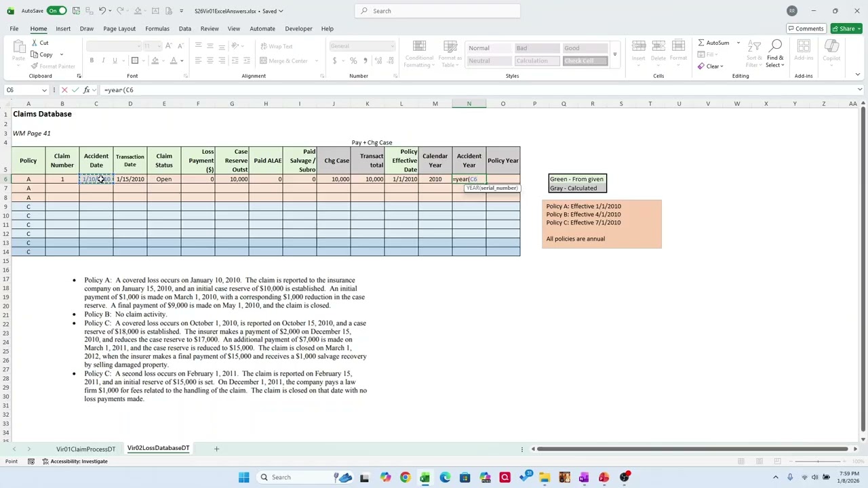The image size is (868, 488).
Task: Click the Accounting dollar format icon
Action: pos(334,61)
